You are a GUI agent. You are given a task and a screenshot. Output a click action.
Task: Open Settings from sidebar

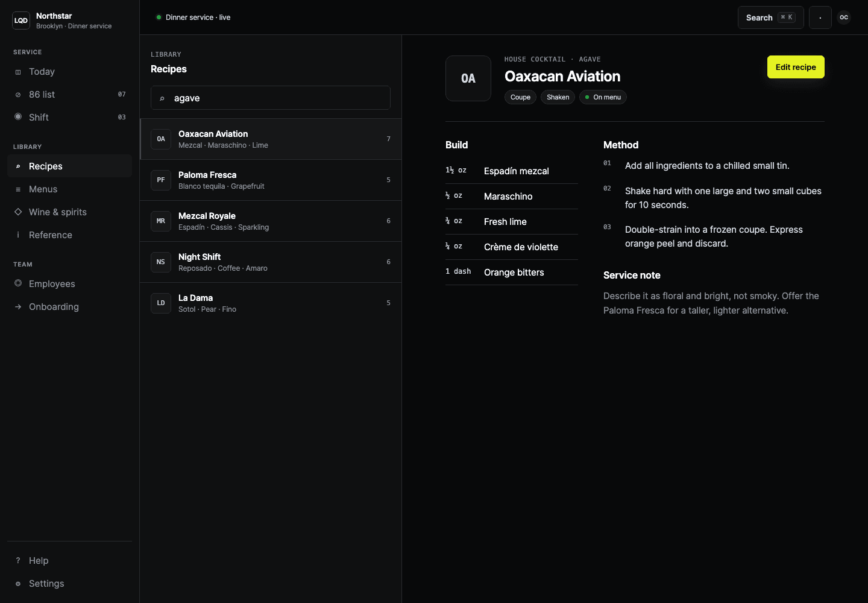70,584
